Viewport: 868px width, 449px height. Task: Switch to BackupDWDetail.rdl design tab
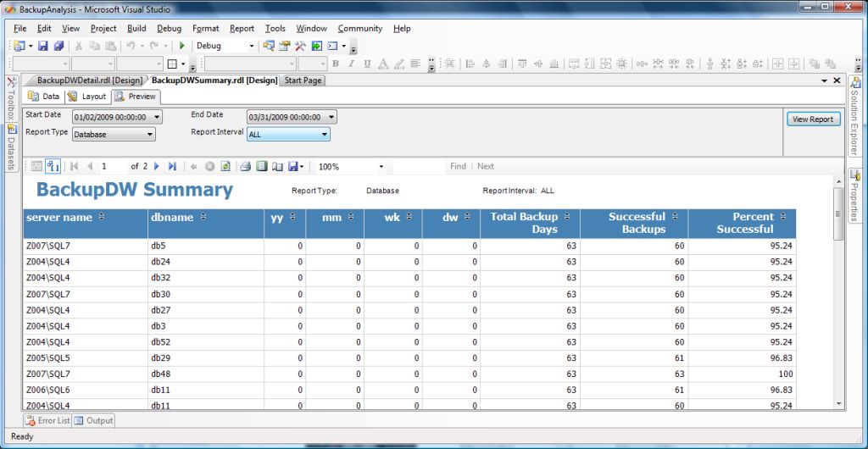[x=89, y=80]
